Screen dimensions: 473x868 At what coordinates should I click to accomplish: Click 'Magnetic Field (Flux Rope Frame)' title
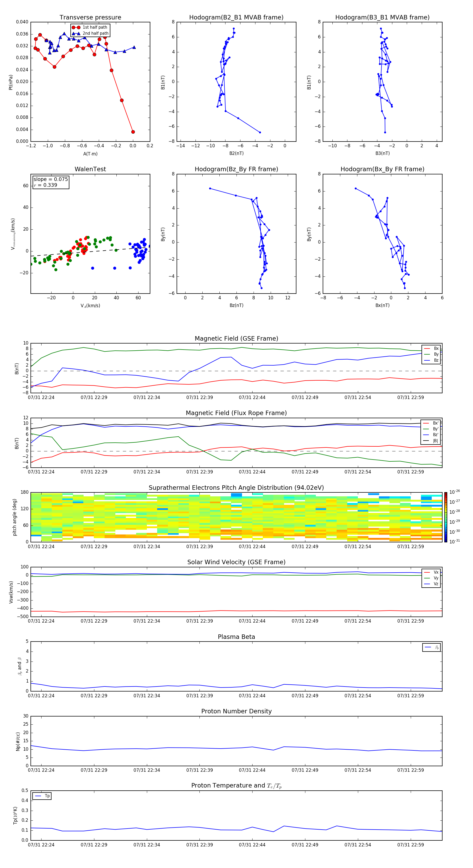(x=236, y=413)
